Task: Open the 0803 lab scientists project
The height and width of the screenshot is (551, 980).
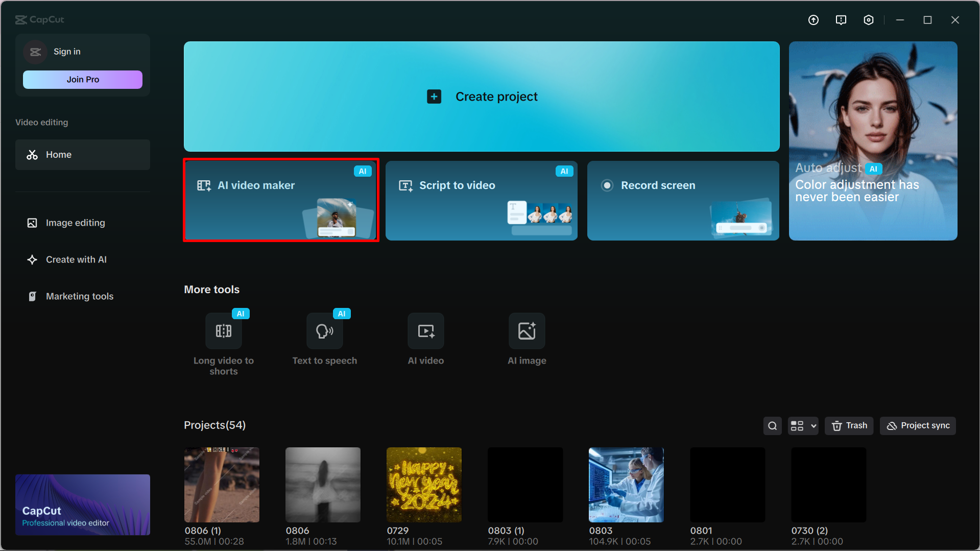Action: 626,485
